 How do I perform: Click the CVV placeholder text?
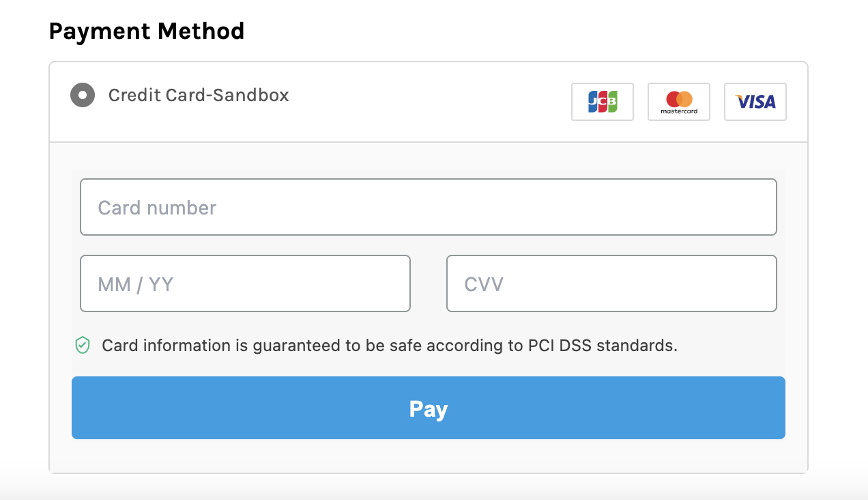coord(484,284)
